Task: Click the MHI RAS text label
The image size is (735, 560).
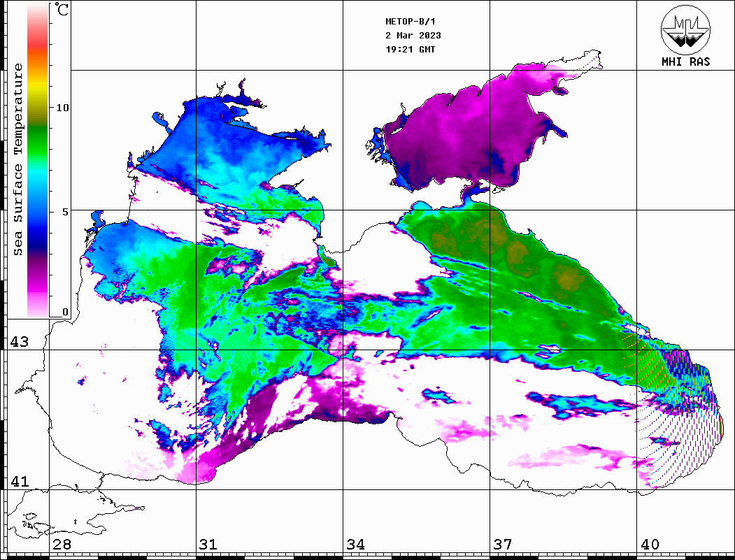Action: tap(685, 62)
